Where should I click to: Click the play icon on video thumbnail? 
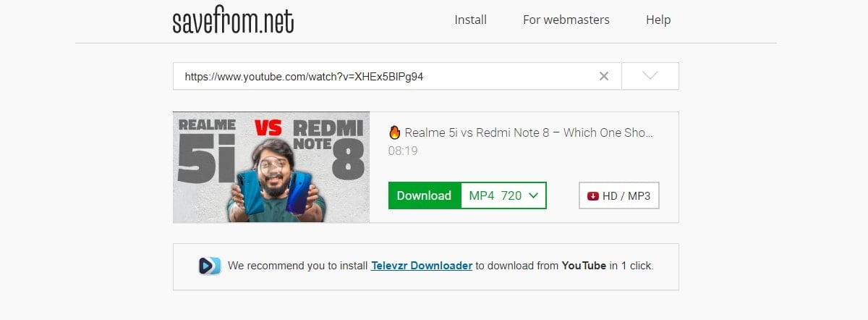pos(272,168)
